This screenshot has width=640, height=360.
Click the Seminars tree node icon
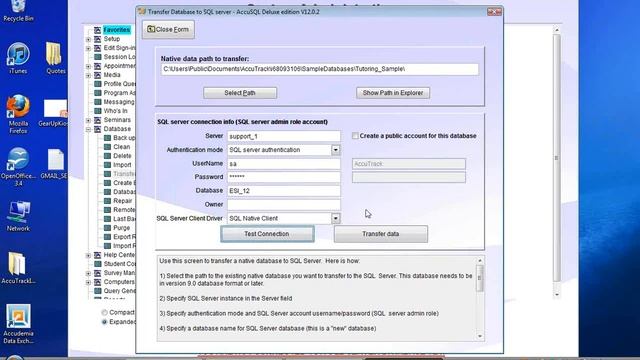tap(98, 120)
